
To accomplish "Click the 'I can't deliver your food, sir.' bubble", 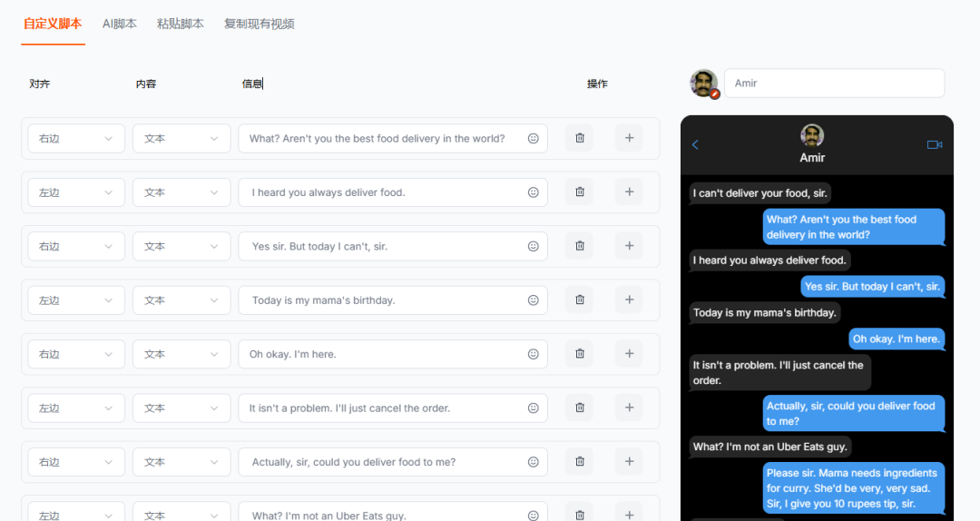I will (759, 193).
